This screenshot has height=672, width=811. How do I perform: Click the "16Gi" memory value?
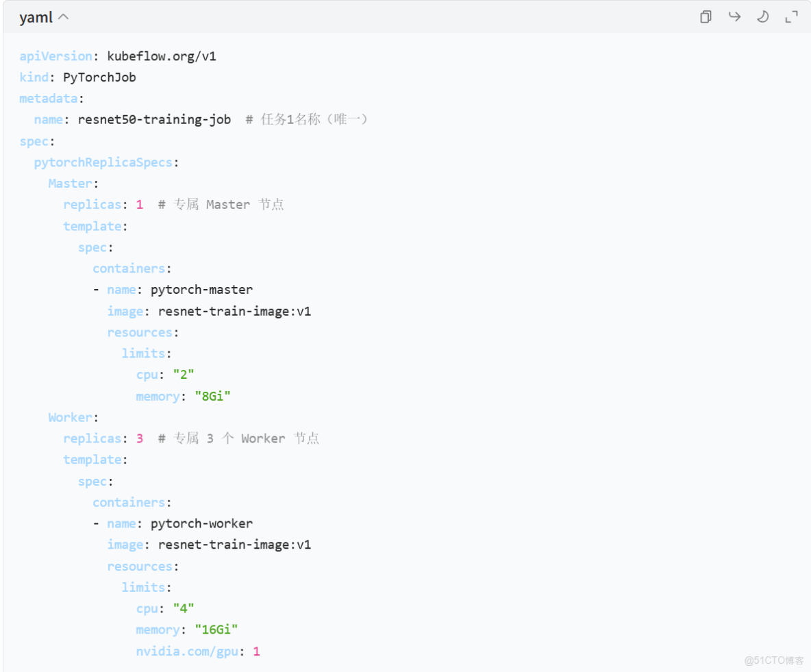coord(216,630)
